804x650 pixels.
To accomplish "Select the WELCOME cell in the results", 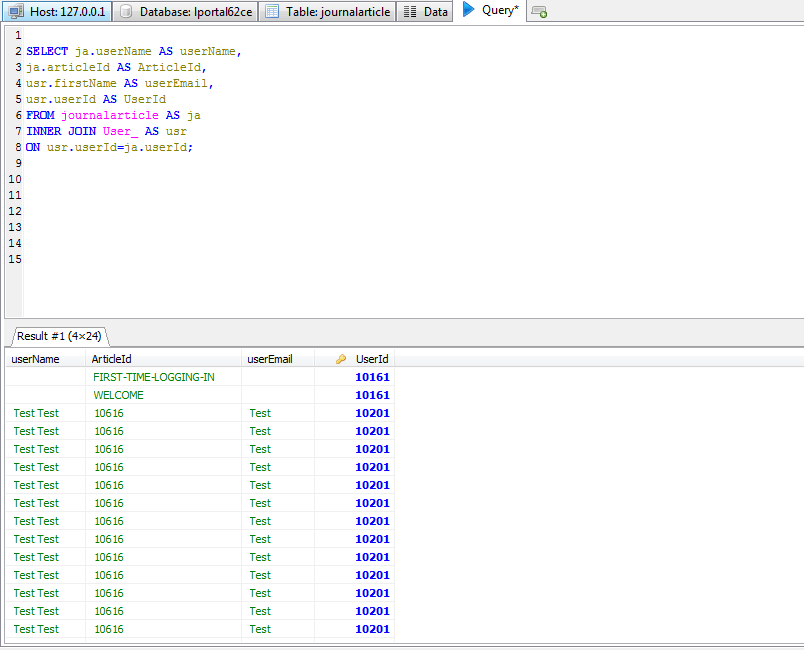I will click(x=118, y=395).
